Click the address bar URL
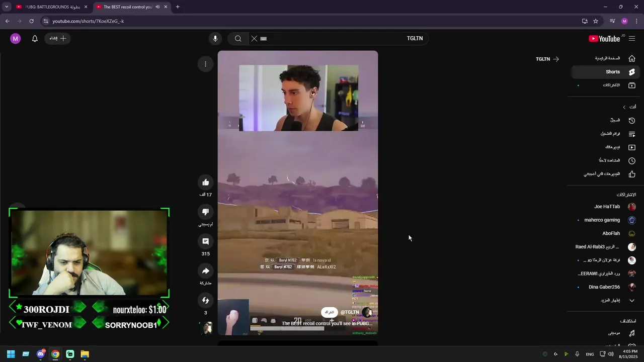The image size is (644, 362). pos(88,21)
